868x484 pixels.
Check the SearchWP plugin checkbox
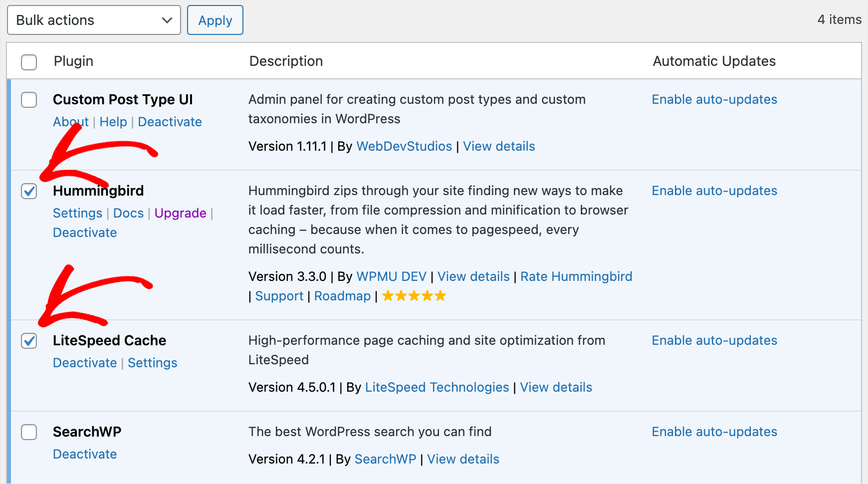click(x=29, y=432)
